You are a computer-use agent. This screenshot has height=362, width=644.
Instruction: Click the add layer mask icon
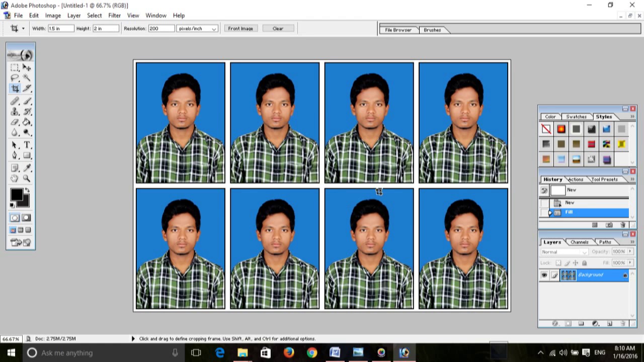point(568,323)
